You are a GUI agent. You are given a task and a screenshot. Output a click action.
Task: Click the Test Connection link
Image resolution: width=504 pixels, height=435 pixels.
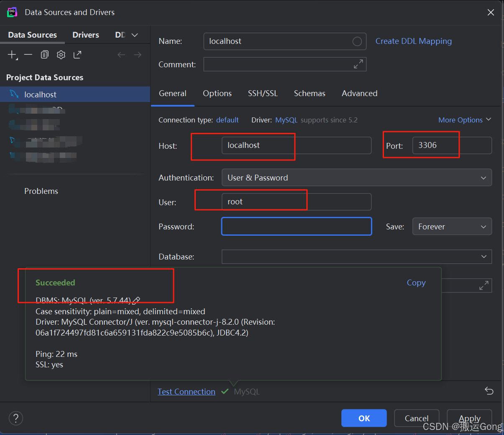click(x=187, y=392)
